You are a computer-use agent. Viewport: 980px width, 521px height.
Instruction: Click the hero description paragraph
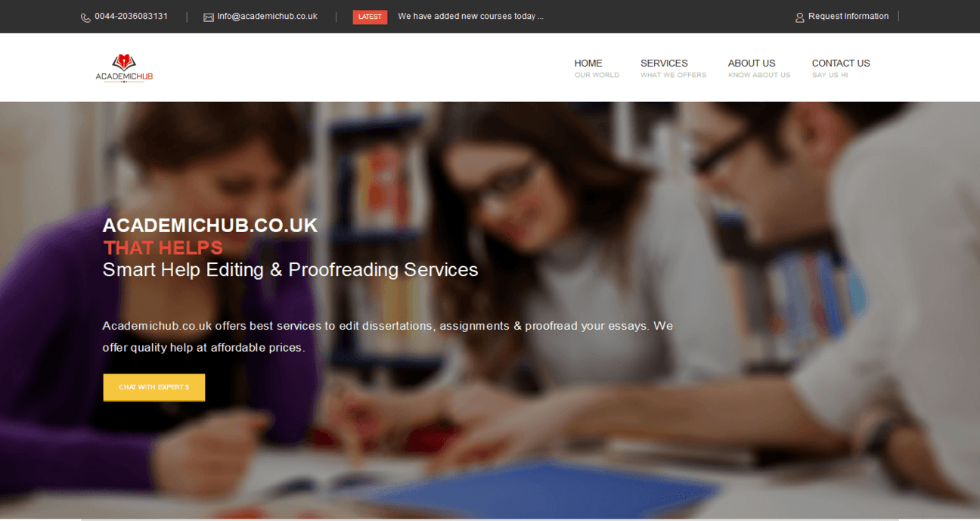(x=388, y=336)
